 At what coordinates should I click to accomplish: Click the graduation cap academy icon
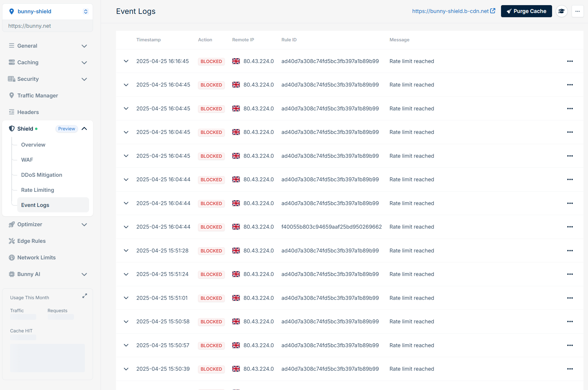point(561,11)
